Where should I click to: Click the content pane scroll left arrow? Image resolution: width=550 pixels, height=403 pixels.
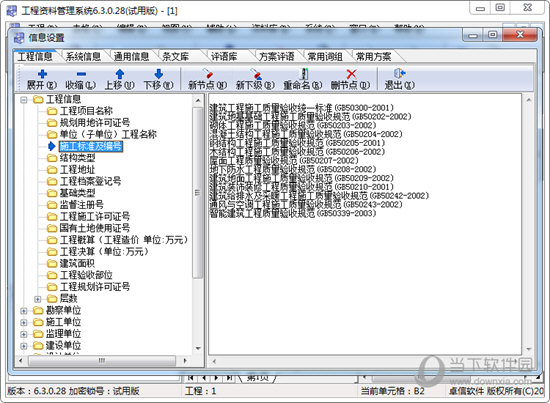[214, 361]
